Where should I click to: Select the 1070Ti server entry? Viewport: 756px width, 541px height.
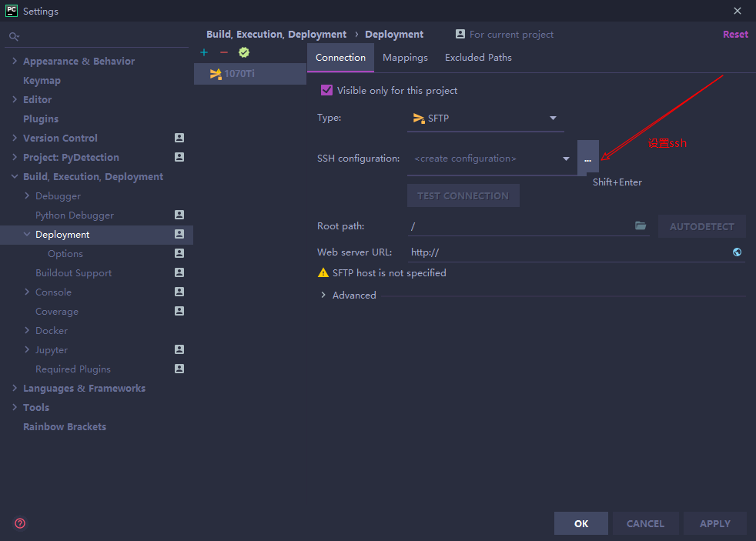point(250,74)
